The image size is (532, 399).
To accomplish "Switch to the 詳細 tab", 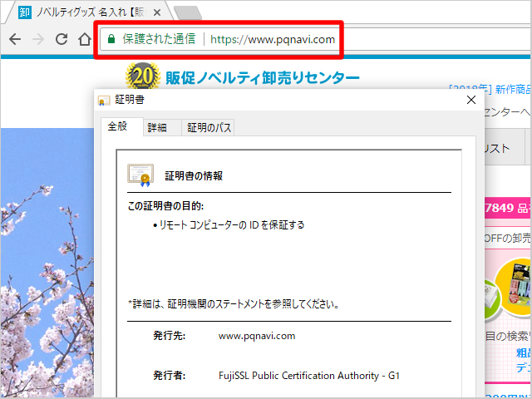I will [x=157, y=128].
